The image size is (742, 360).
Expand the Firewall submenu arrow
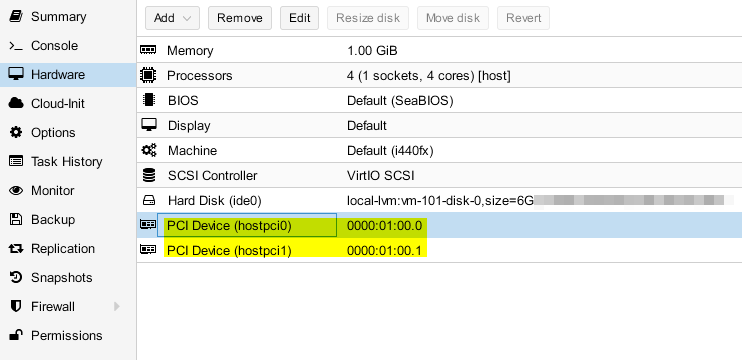pos(116,307)
